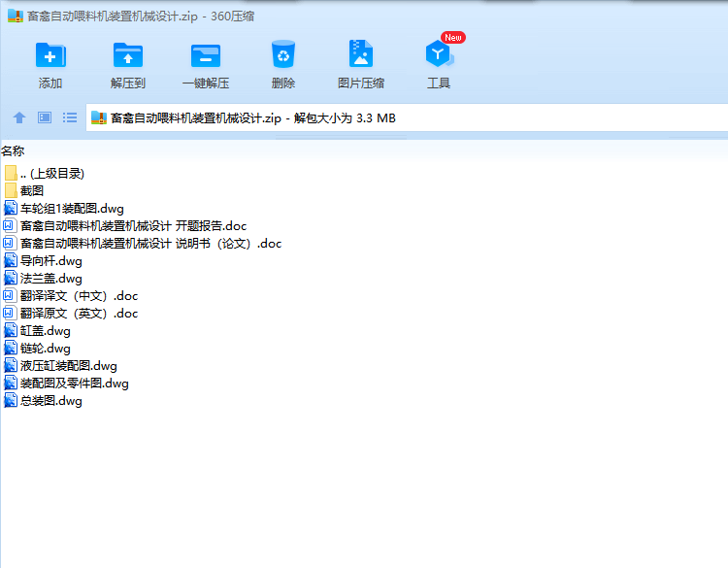
Task: Click the 一键解压 one-click extract icon
Action: [x=205, y=55]
